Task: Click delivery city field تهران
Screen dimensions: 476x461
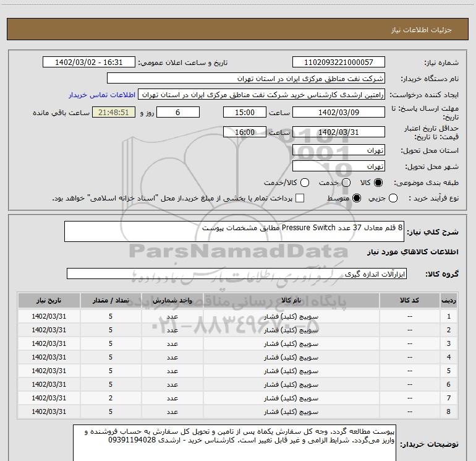Action: point(339,166)
